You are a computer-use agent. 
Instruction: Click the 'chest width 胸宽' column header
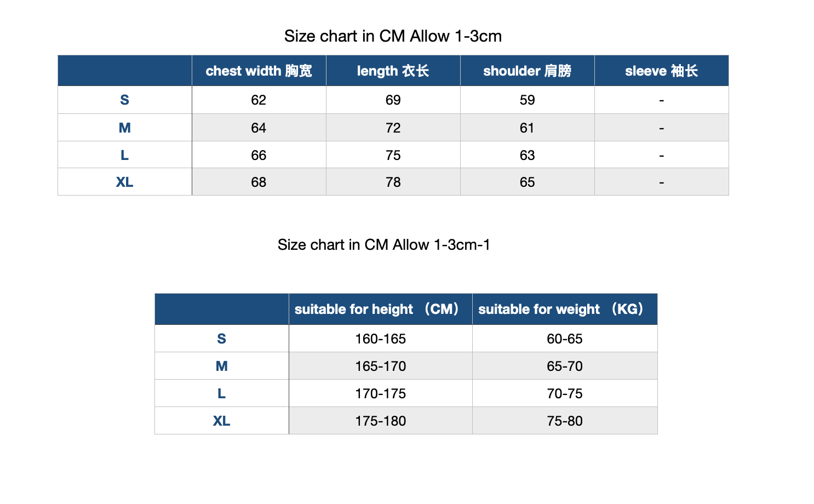(259, 71)
